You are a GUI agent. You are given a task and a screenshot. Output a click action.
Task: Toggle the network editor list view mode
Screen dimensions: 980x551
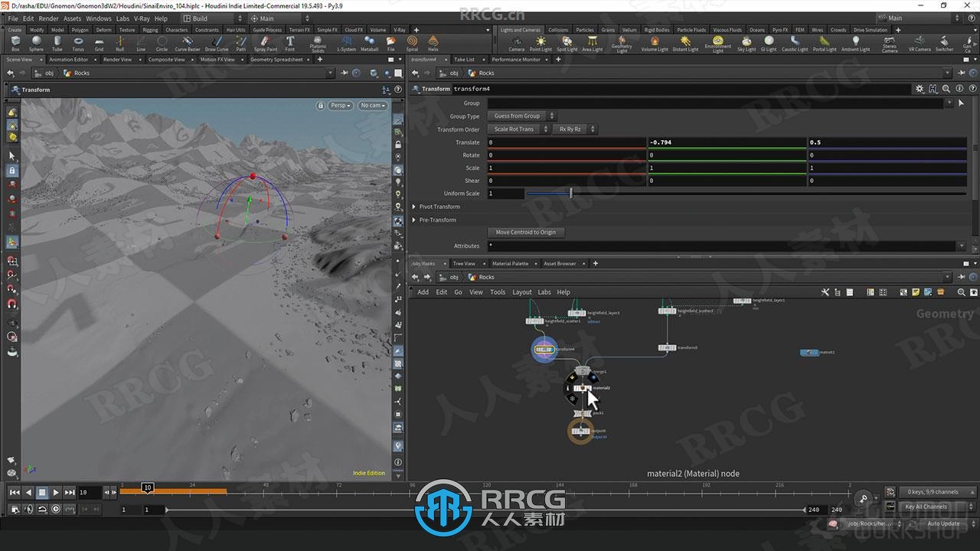[x=850, y=292]
